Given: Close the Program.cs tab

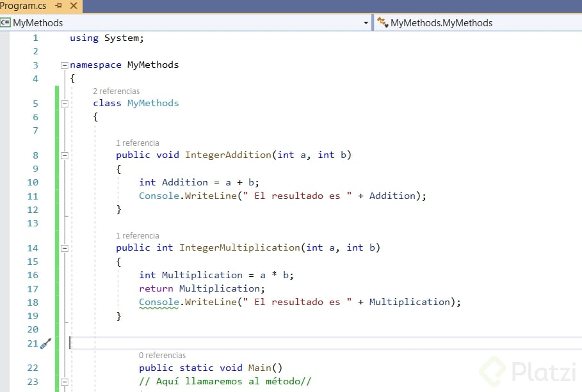Looking at the screenshot, I should [x=74, y=6].
